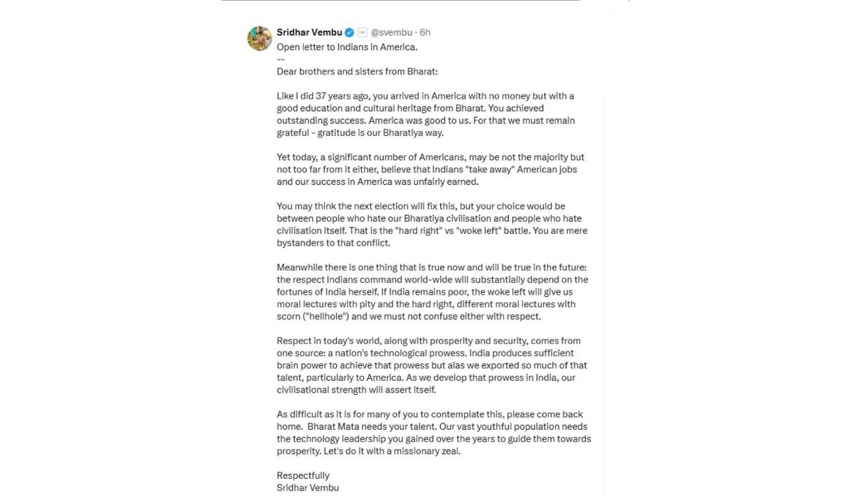Screen dimensions: 868x504
Task: Click the '--' separator line in the tweet
Action: coord(280,59)
